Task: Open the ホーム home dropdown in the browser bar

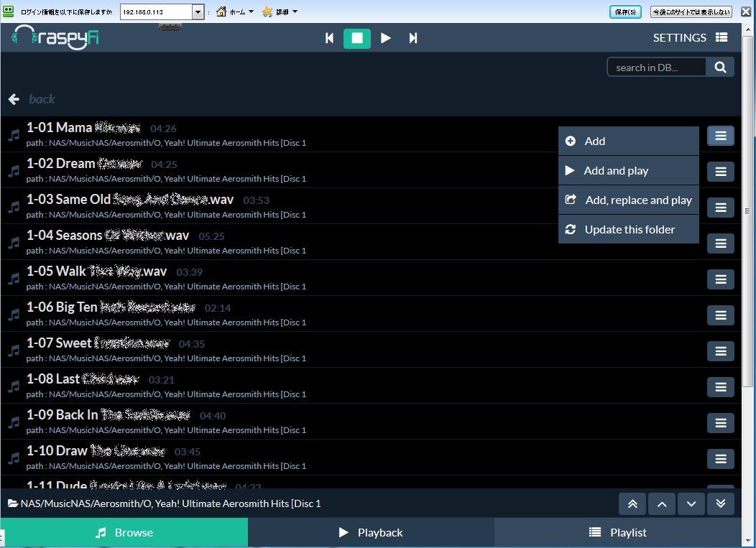Action: (x=235, y=11)
